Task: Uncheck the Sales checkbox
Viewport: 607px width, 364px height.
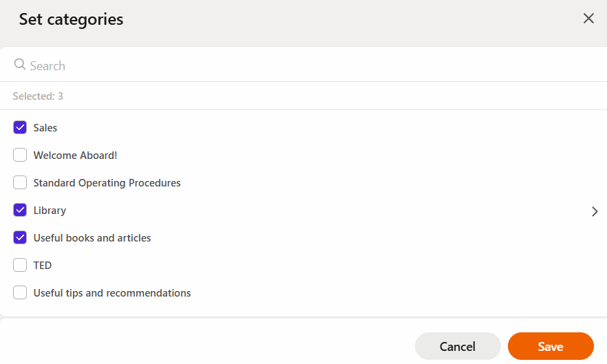Action: click(x=20, y=127)
